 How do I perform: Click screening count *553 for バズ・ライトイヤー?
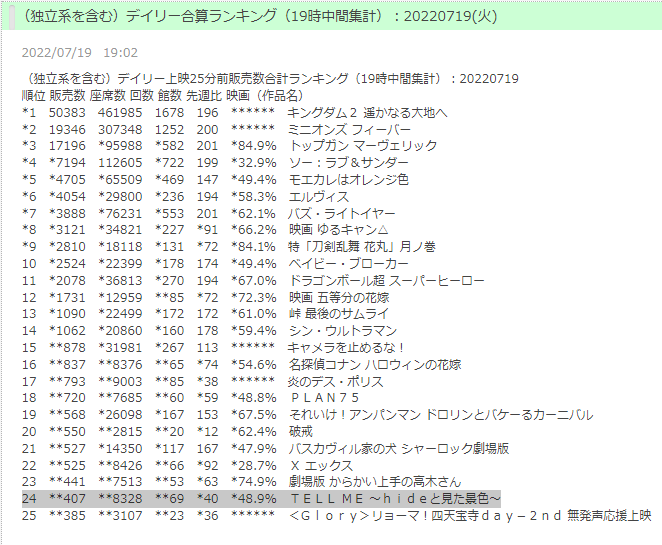tap(169, 214)
